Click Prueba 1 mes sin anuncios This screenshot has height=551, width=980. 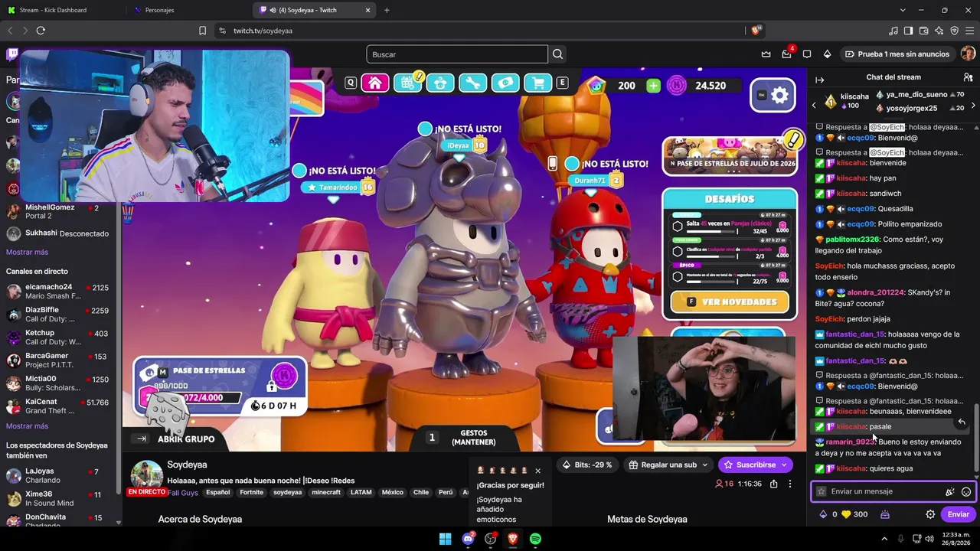[x=897, y=54]
